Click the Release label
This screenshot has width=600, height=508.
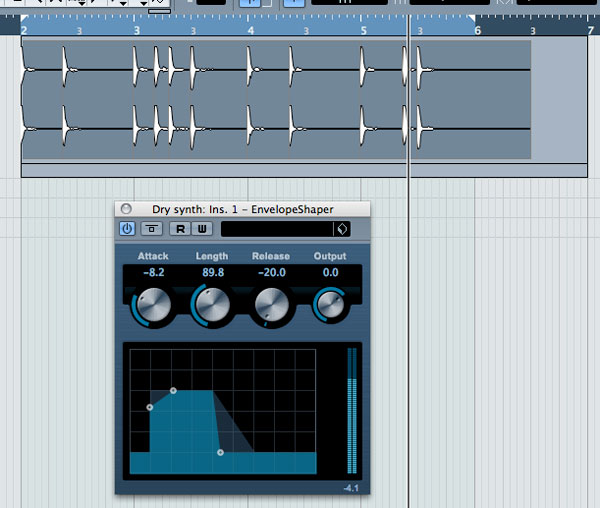(x=271, y=256)
